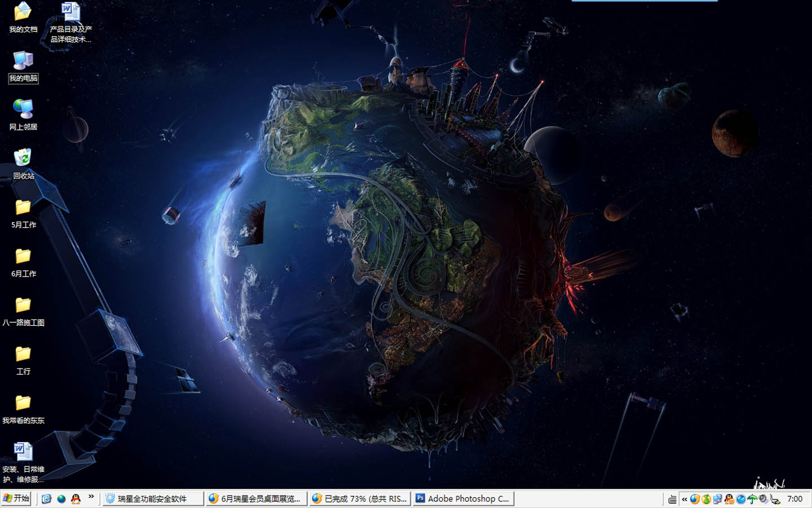The image size is (812, 508).
Task: Select the 5月工作 folder
Action: tap(23, 213)
